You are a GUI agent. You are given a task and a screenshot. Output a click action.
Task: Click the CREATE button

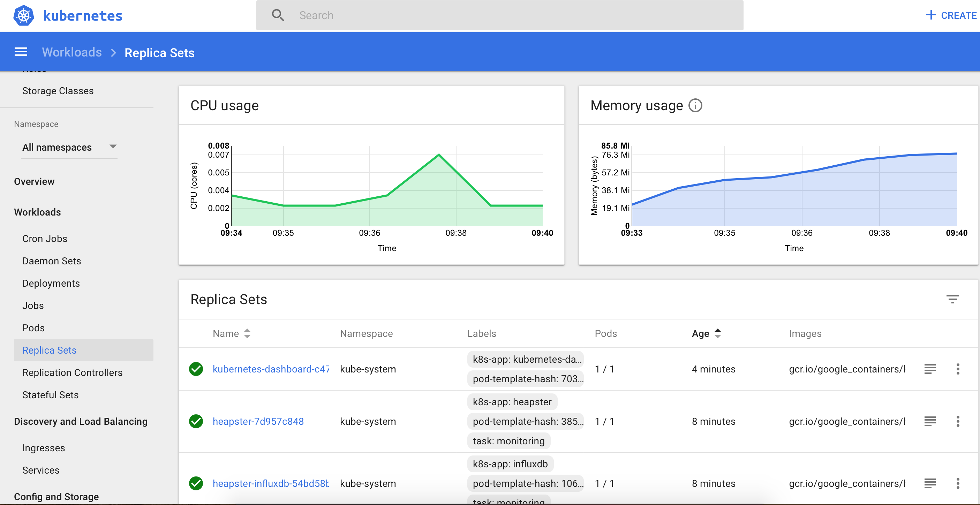[x=951, y=15]
